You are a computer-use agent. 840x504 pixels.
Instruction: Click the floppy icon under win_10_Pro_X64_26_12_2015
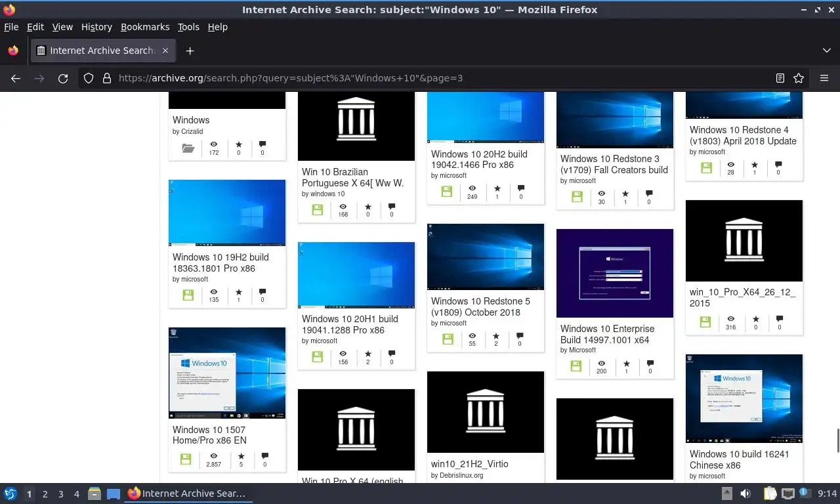click(705, 322)
